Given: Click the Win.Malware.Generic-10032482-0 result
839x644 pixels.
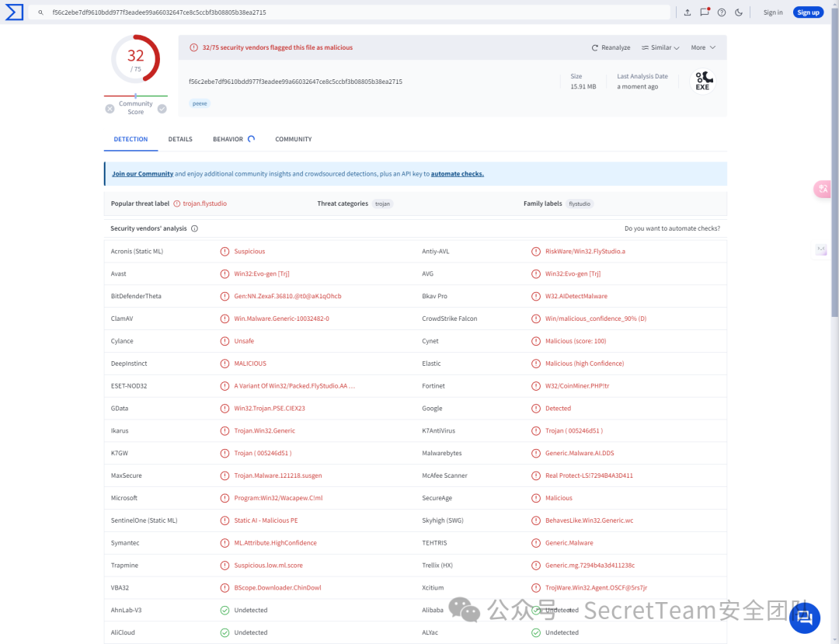Looking at the screenshot, I should (281, 319).
